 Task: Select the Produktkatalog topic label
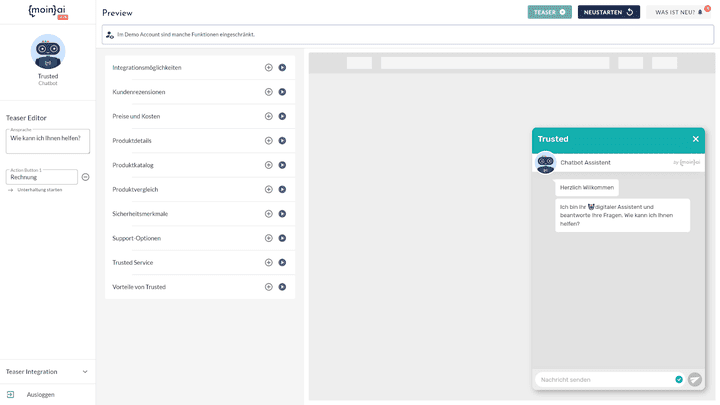pyautogui.click(x=133, y=165)
